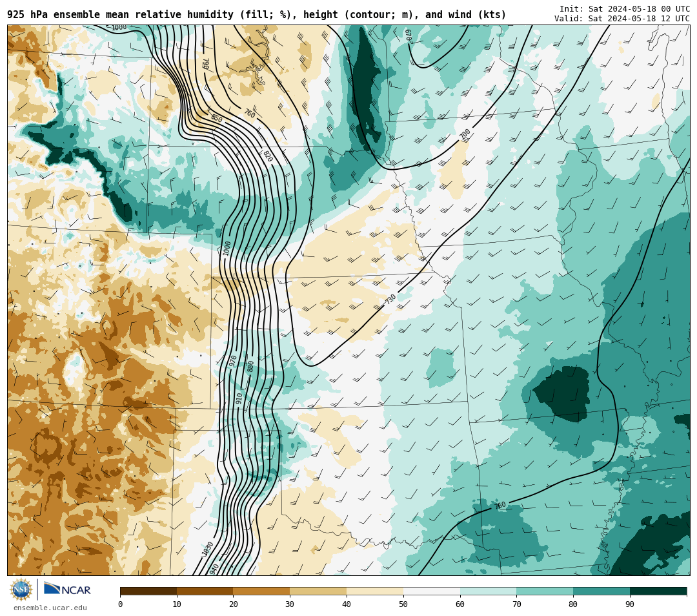The width and height of the screenshot is (697, 616).
Task: Click the 910 height contour label
Action: 239,398
